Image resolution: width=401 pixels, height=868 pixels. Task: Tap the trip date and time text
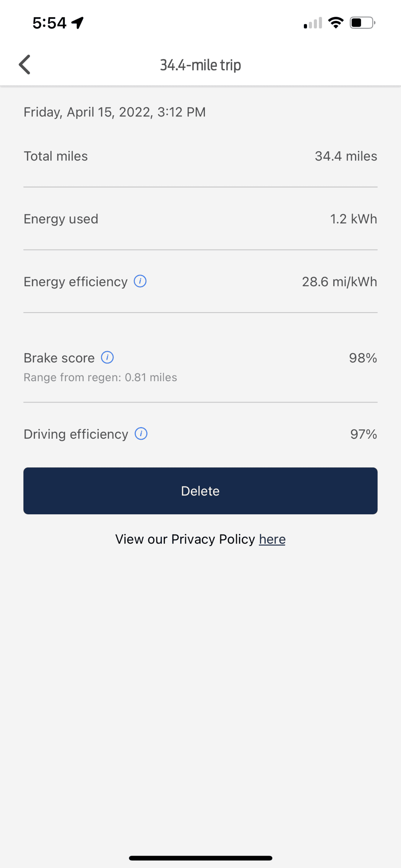(x=115, y=112)
